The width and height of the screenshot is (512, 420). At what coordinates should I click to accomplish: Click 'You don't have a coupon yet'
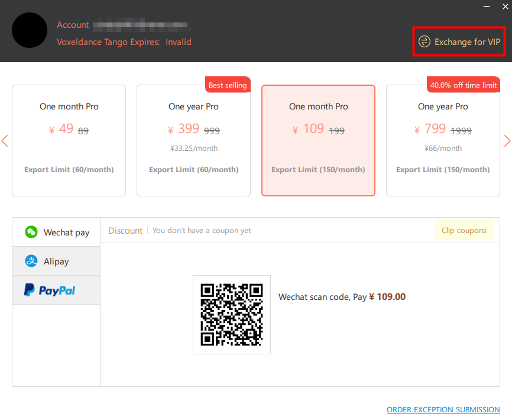click(202, 231)
